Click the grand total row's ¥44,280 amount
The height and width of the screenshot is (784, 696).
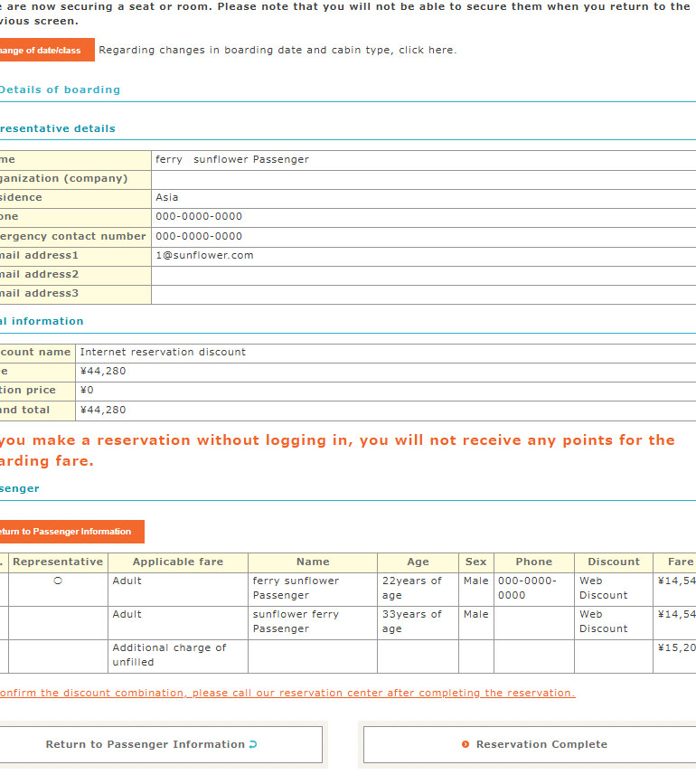(x=103, y=410)
